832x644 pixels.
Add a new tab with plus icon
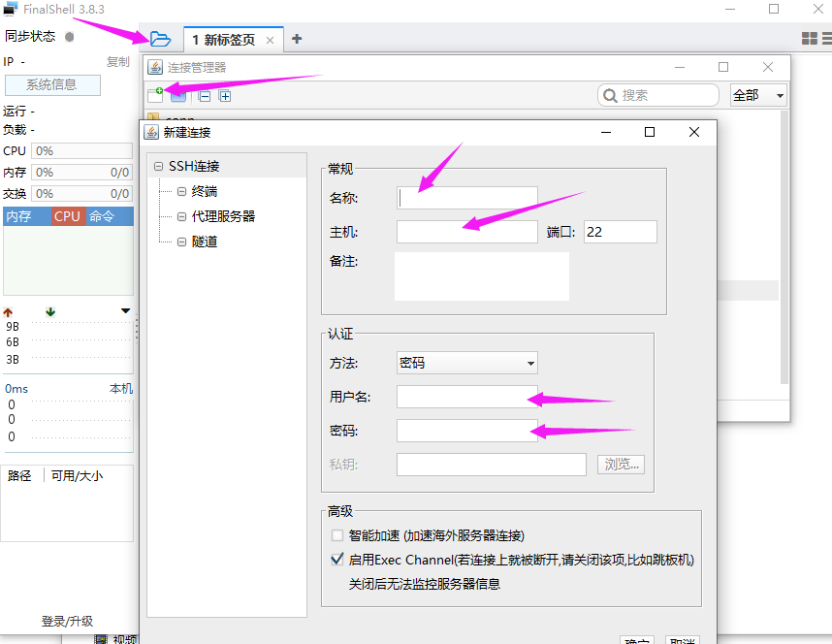point(297,39)
